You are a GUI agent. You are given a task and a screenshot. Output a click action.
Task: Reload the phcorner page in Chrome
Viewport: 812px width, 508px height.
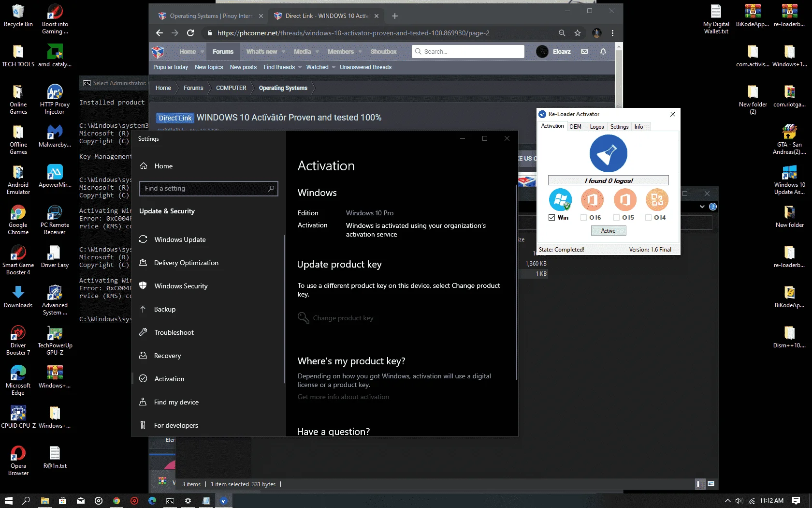pos(190,33)
